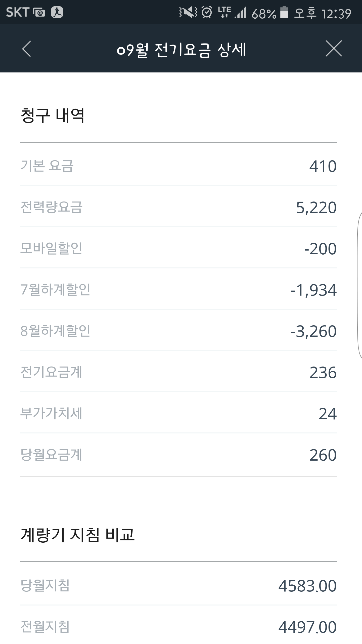
Task: Tap the running figure status icon
Action: pyautogui.click(x=57, y=12)
